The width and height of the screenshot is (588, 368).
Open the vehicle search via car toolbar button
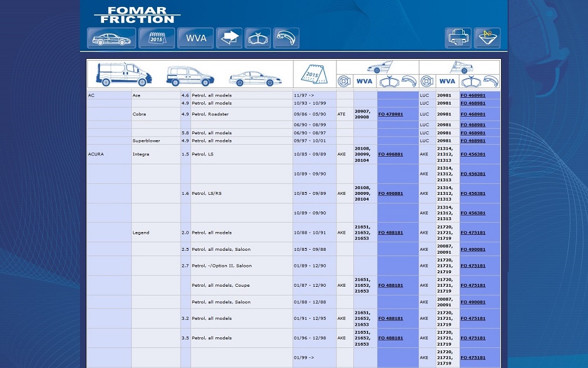click(111, 38)
